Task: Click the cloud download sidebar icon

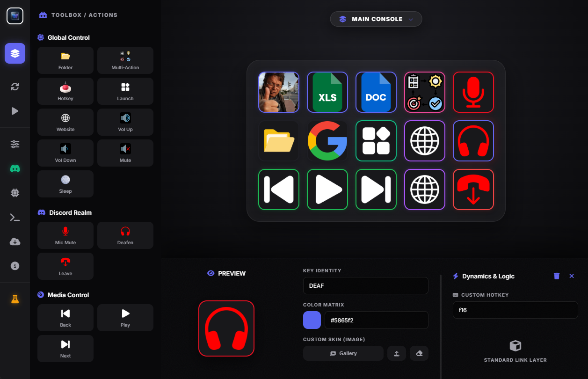Action: (x=15, y=241)
